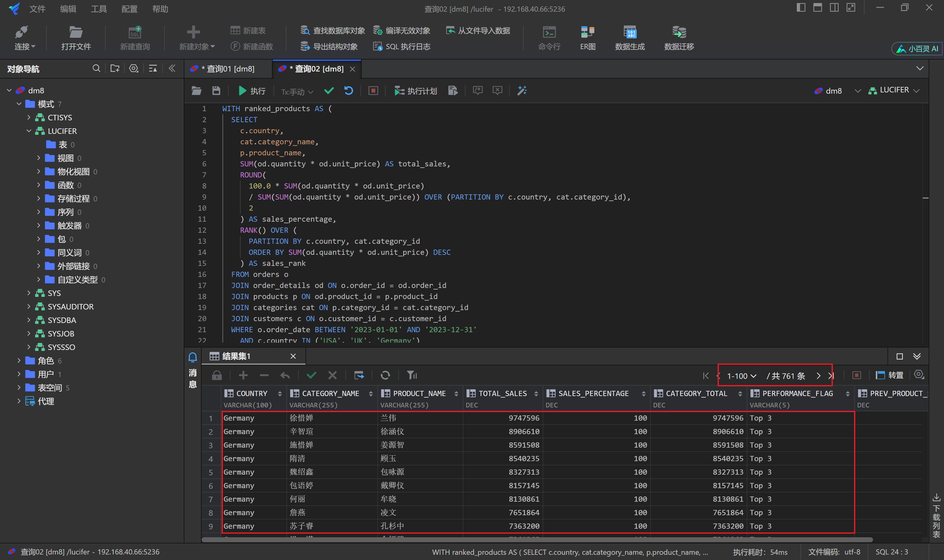Run the query with the 执行 button
The height and width of the screenshot is (560, 944).
[251, 91]
